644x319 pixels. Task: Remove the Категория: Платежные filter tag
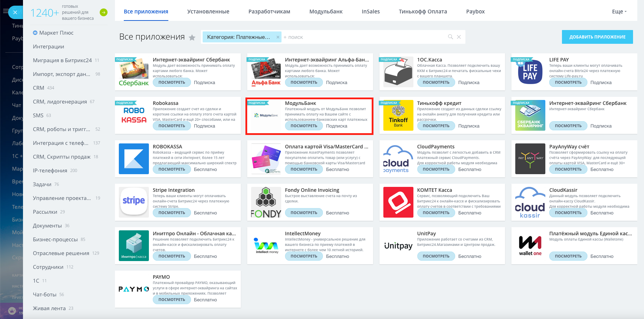(x=278, y=37)
